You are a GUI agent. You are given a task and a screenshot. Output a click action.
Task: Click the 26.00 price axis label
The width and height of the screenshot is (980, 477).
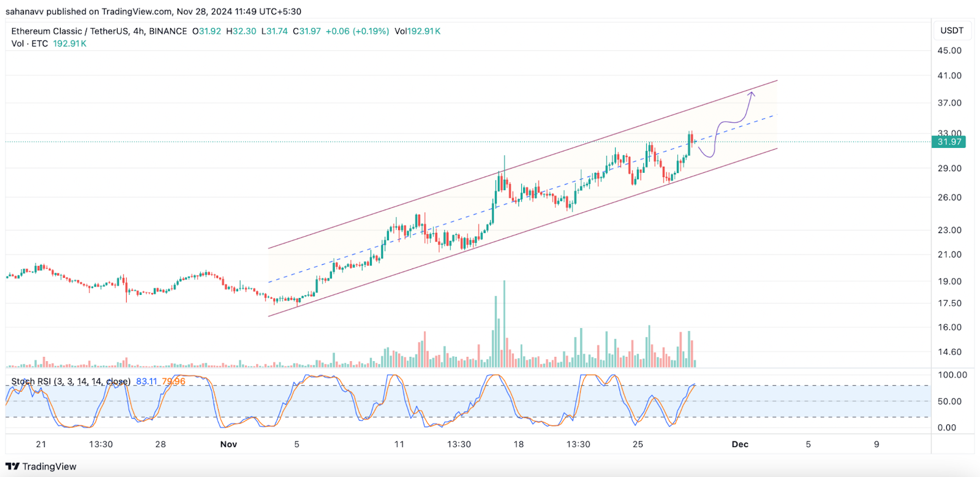coord(949,197)
